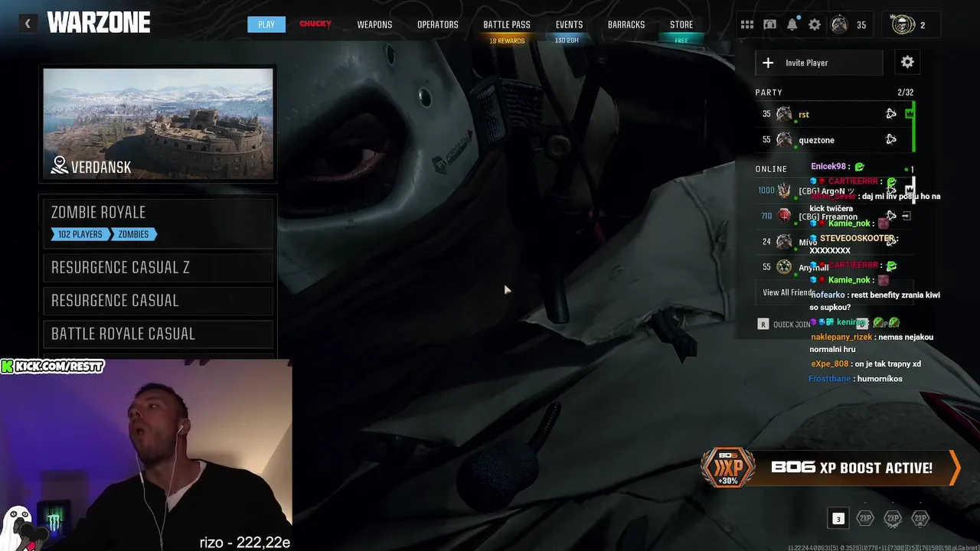Click chat username eXpe_808
The width and height of the screenshot is (980, 551).
pos(829,364)
